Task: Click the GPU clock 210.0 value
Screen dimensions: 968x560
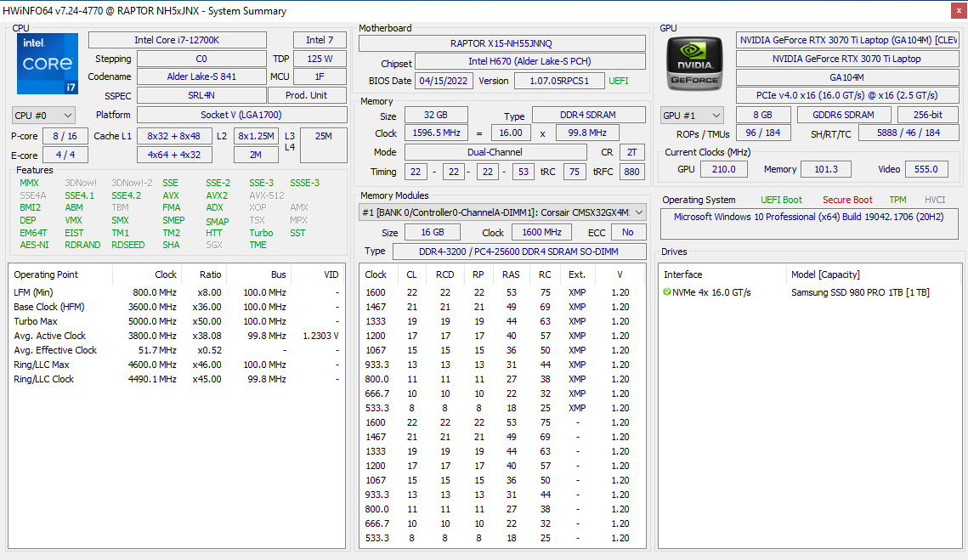Action: coord(723,169)
